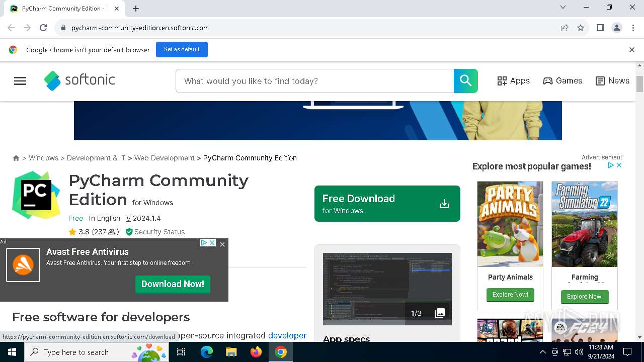Open the Windows Start menu

click(x=12, y=352)
